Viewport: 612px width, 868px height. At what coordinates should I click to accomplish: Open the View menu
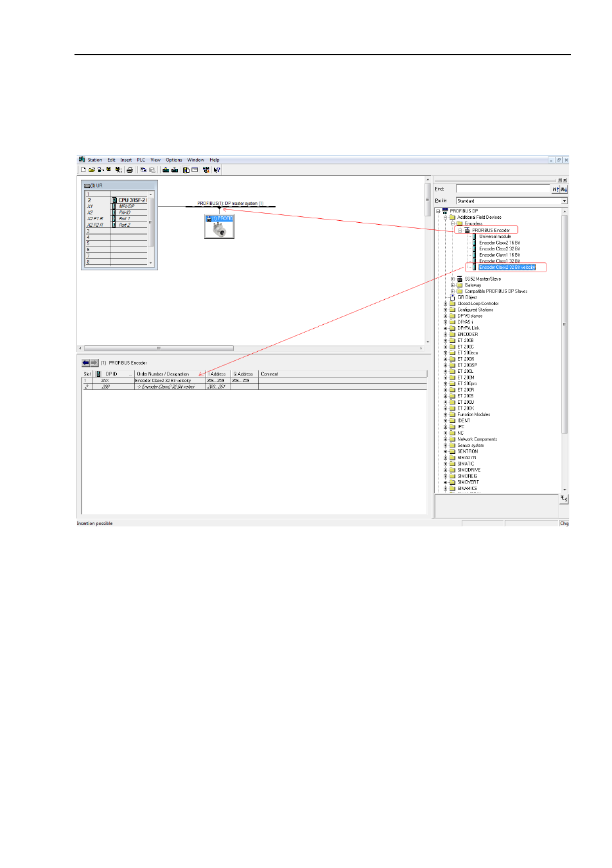(x=155, y=160)
